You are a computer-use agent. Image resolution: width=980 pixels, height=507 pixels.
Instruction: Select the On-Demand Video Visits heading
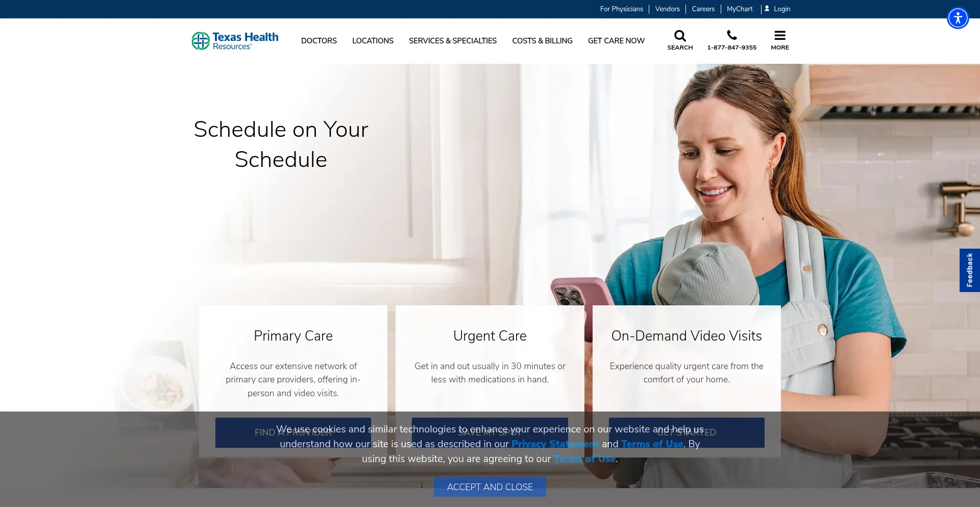point(686,336)
